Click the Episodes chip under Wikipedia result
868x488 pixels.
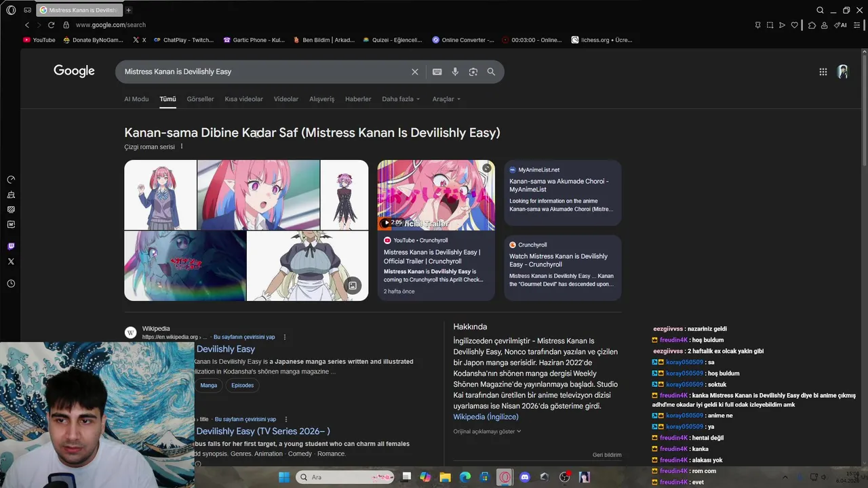[x=242, y=385]
